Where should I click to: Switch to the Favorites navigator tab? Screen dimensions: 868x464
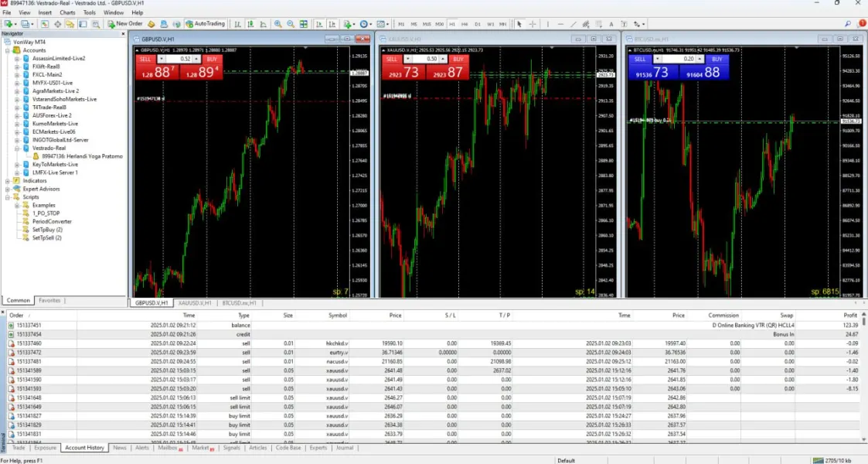[x=49, y=301]
